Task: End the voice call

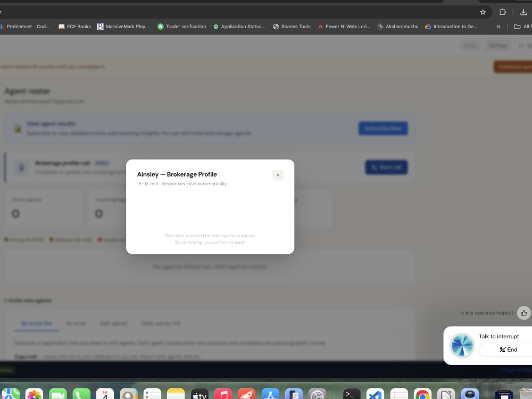Action: (508, 350)
